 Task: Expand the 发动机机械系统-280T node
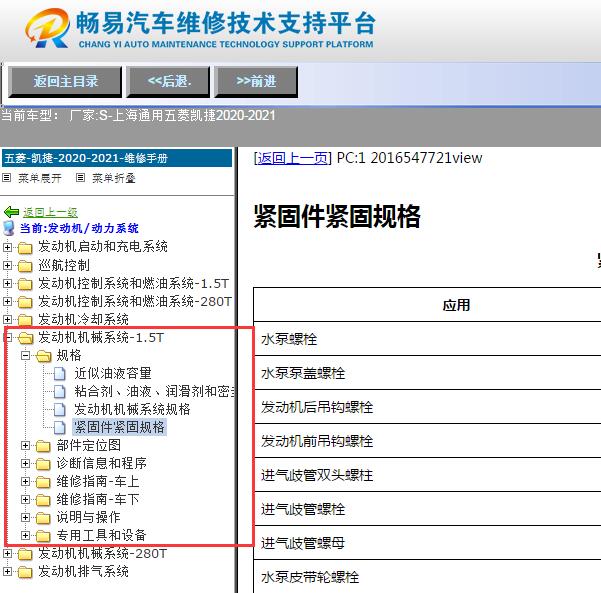(7, 553)
